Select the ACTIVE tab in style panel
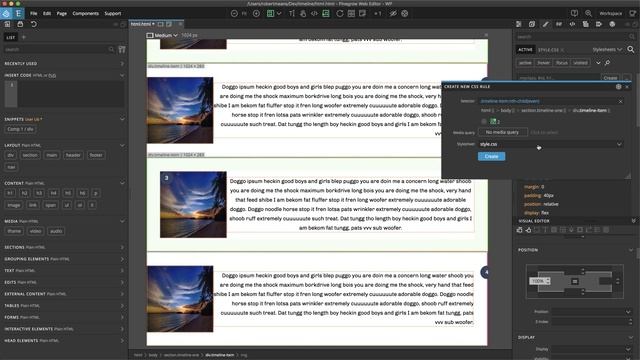The width and height of the screenshot is (640, 360). click(525, 50)
